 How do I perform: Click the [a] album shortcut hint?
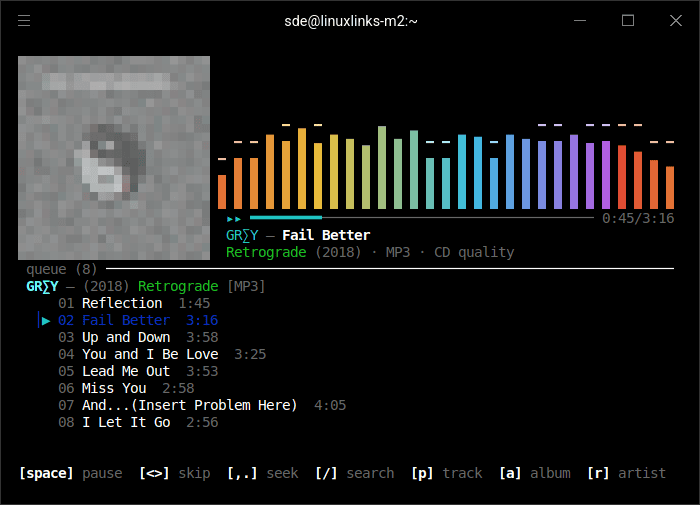(x=535, y=473)
